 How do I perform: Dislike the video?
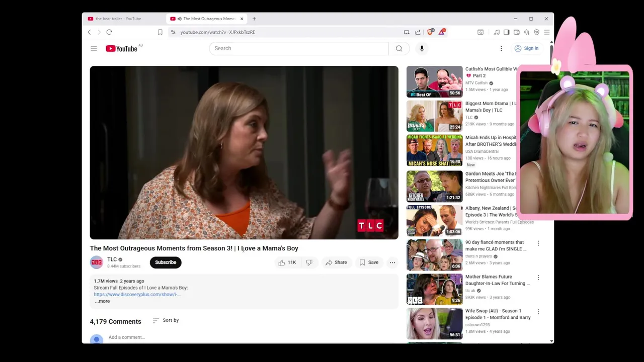coord(309,262)
